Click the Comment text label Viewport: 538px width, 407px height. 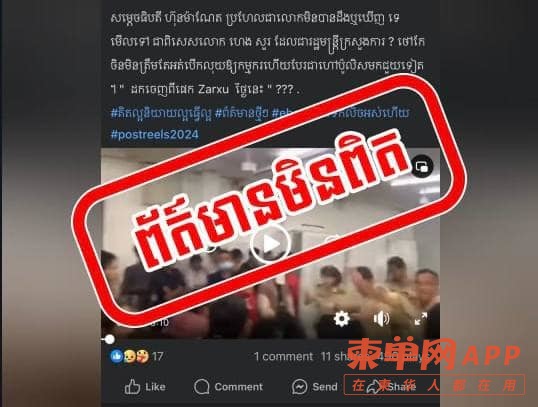coord(238,387)
